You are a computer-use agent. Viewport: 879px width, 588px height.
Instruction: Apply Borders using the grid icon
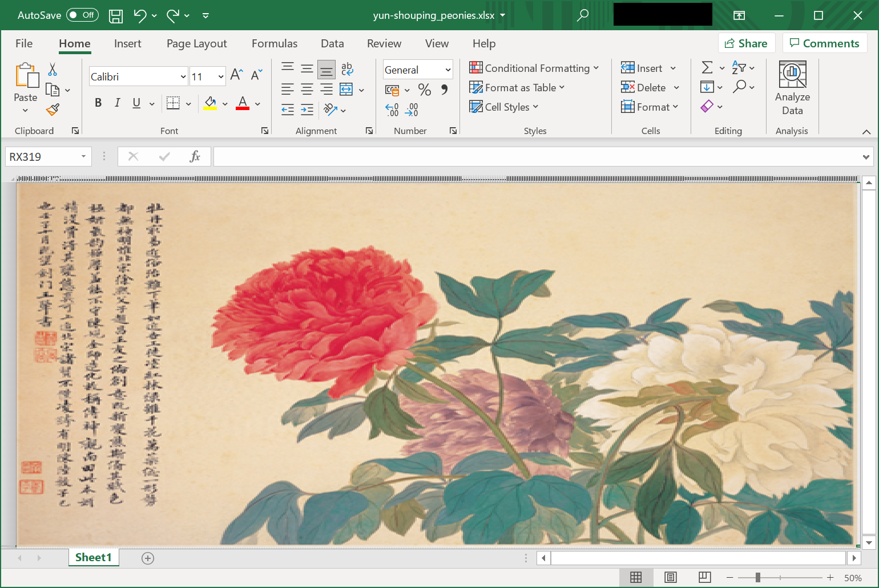[x=173, y=103]
